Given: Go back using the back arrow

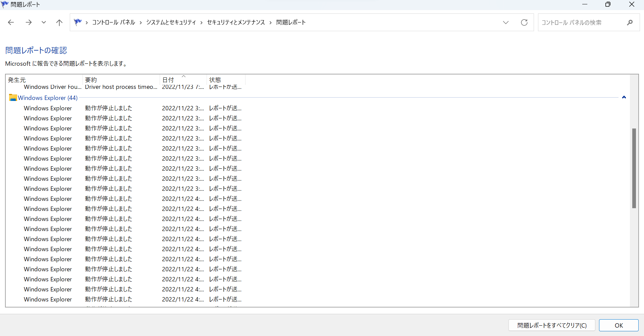Looking at the screenshot, I should [11, 22].
